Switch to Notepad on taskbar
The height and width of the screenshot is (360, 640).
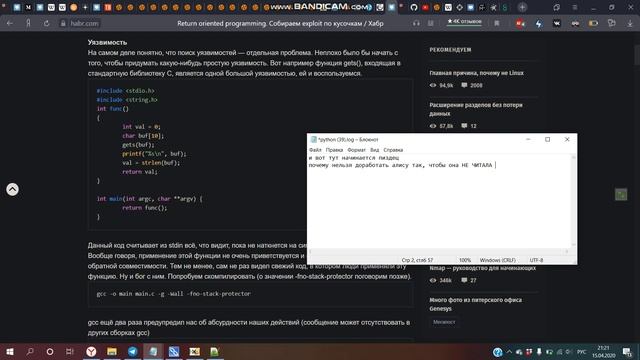pyautogui.click(x=153, y=351)
